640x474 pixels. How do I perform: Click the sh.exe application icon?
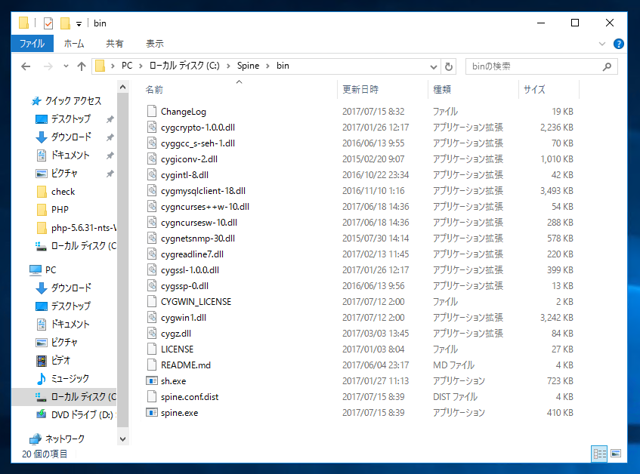[x=152, y=381]
